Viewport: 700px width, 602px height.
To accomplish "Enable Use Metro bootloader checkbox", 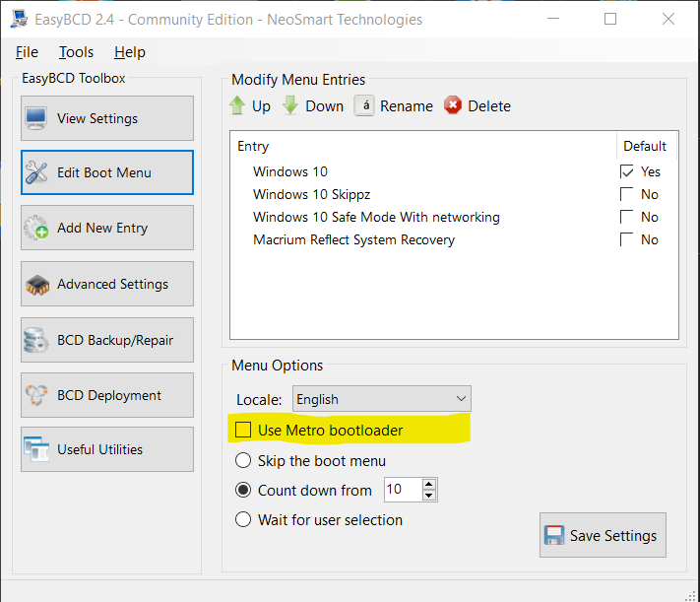I will click(243, 430).
